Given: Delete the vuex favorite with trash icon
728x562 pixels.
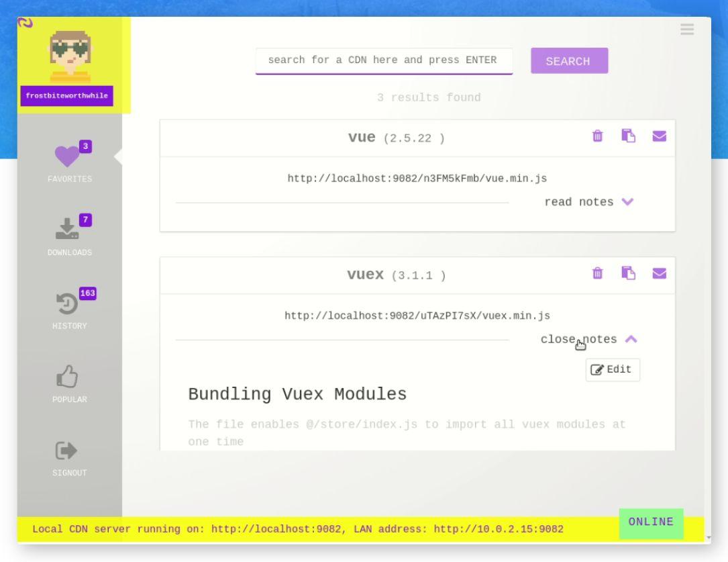Looking at the screenshot, I should 598,273.
